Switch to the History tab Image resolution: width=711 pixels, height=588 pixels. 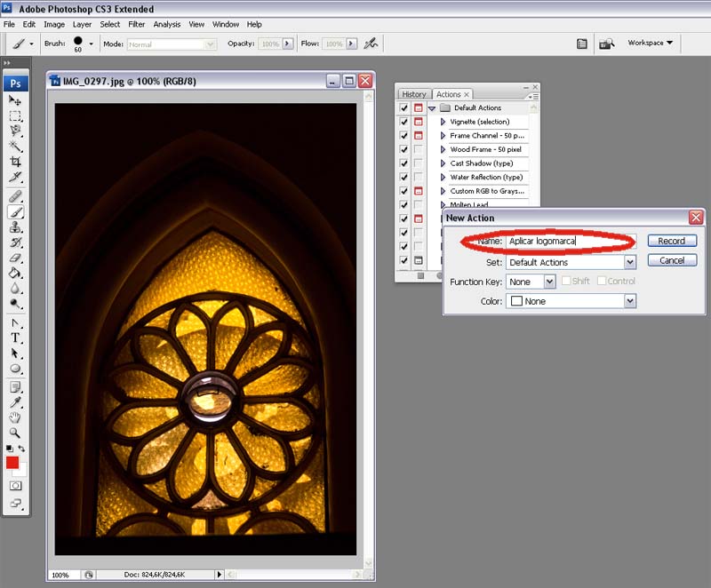coord(413,94)
